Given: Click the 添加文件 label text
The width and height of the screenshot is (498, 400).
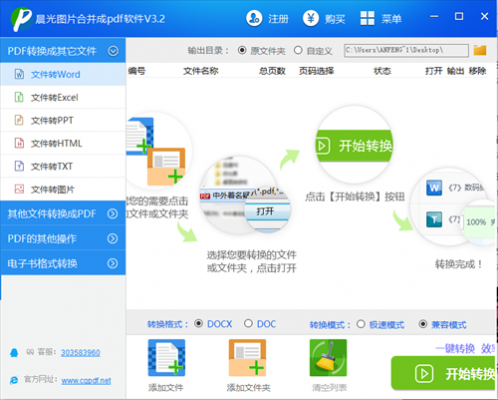Looking at the screenshot, I should [x=166, y=387].
